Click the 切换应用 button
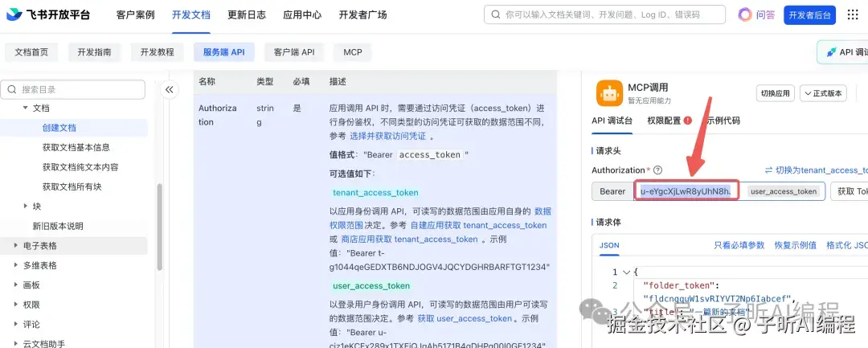 point(775,93)
